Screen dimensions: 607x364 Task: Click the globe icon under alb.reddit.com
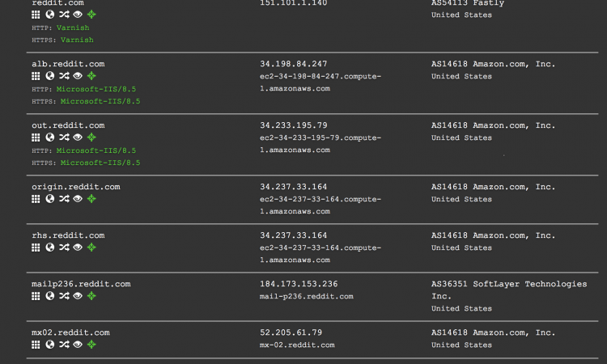50,76
